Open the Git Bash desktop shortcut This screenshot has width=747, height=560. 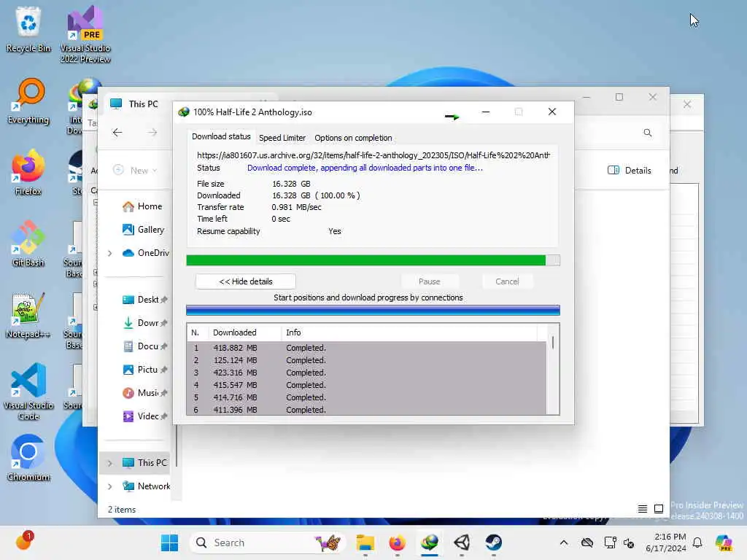click(x=28, y=244)
